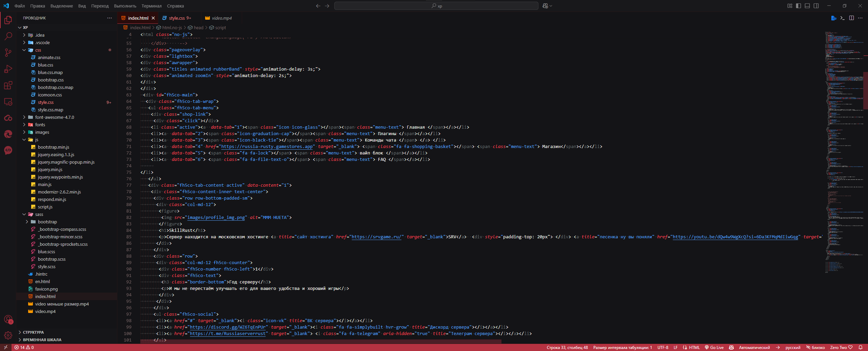
Task: Toggle the bottom panel layout button
Action: [807, 6]
